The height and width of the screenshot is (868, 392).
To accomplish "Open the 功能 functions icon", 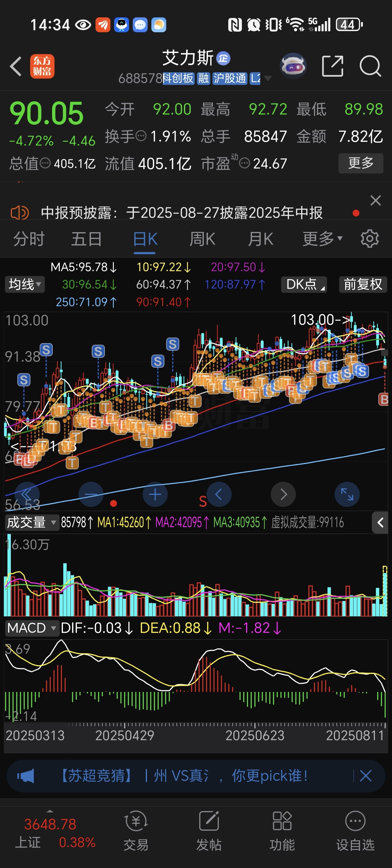I will click(x=282, y=830).
